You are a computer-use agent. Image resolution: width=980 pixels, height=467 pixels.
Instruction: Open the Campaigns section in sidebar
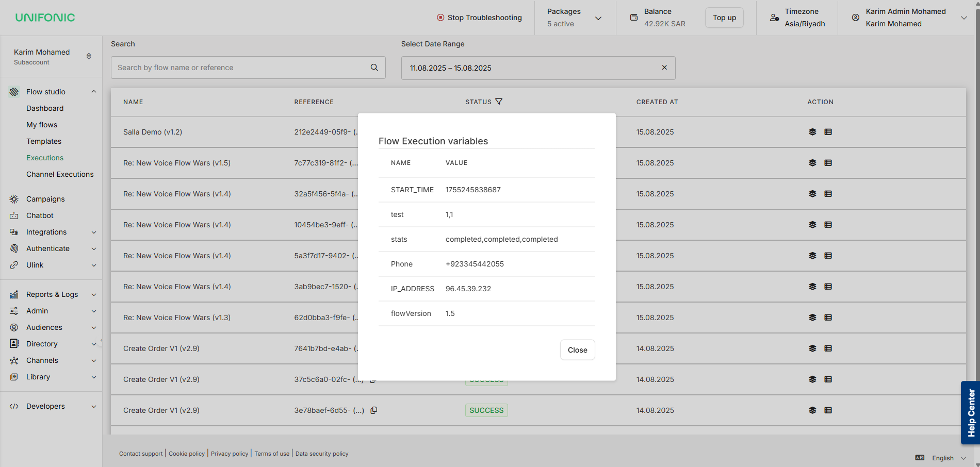(45, 199)
